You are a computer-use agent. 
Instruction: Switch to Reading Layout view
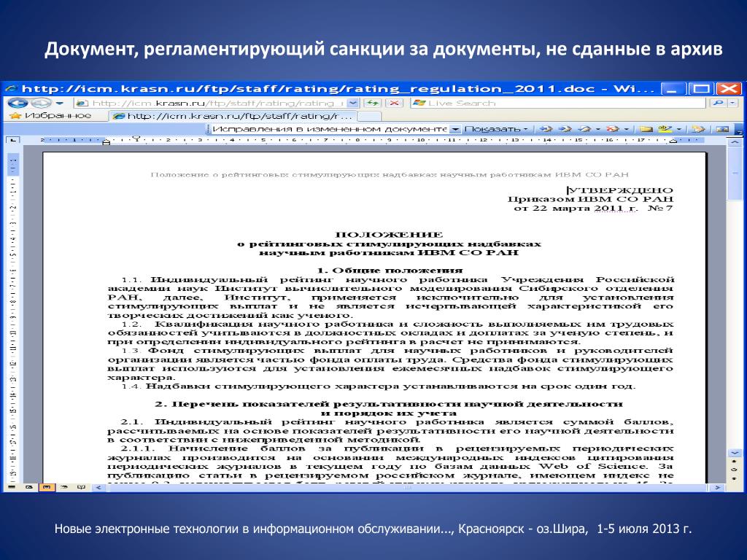(x=82, y=487)
